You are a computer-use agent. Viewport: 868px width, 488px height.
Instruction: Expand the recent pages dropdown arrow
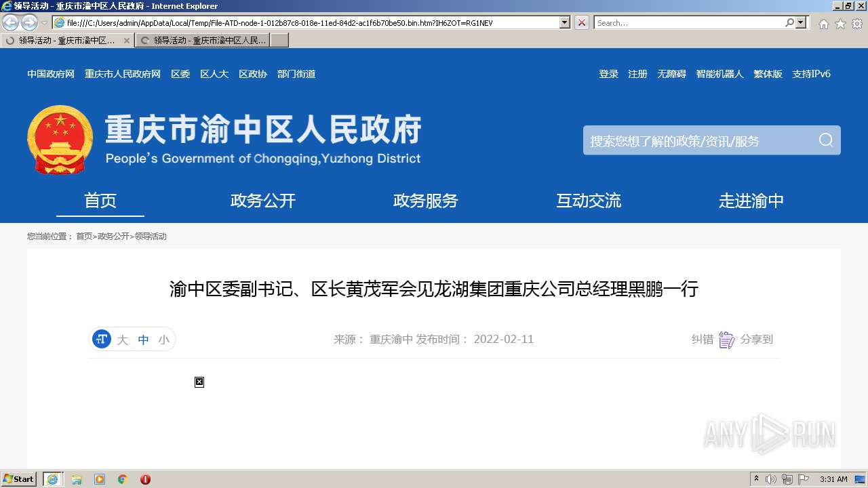45,23
